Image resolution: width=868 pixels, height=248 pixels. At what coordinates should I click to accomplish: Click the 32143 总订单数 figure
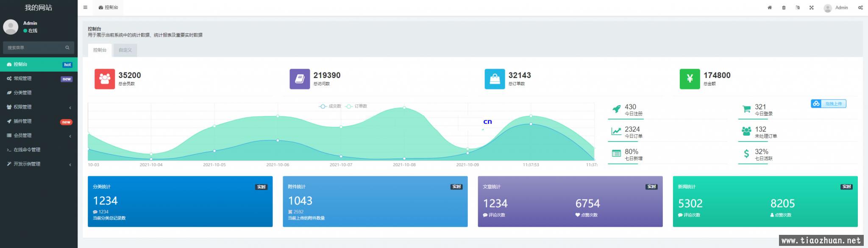click(520, 75)
